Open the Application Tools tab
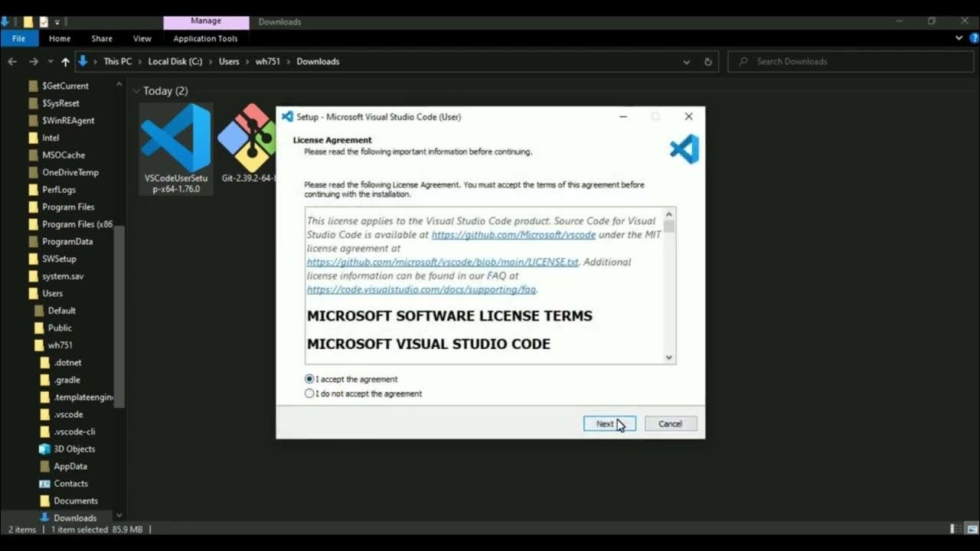The width and height of the screenshot is (980, 551). click(x=205, y=38)
